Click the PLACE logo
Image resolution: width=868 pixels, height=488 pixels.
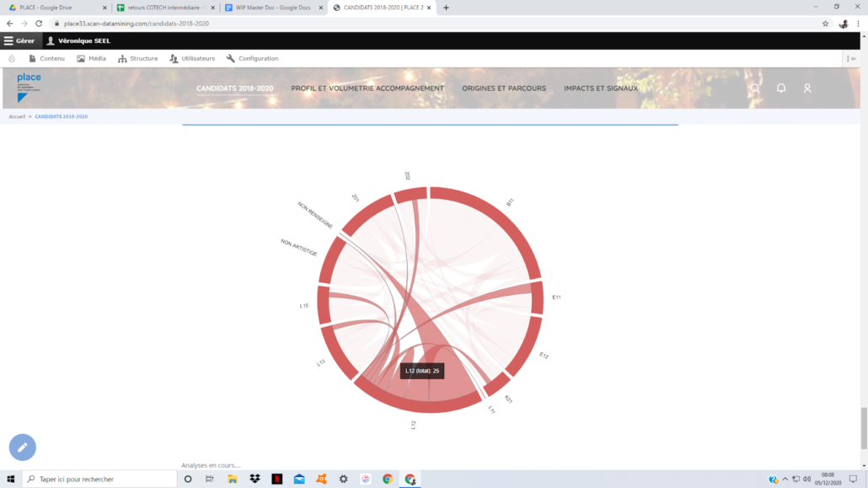click(29, 87)
